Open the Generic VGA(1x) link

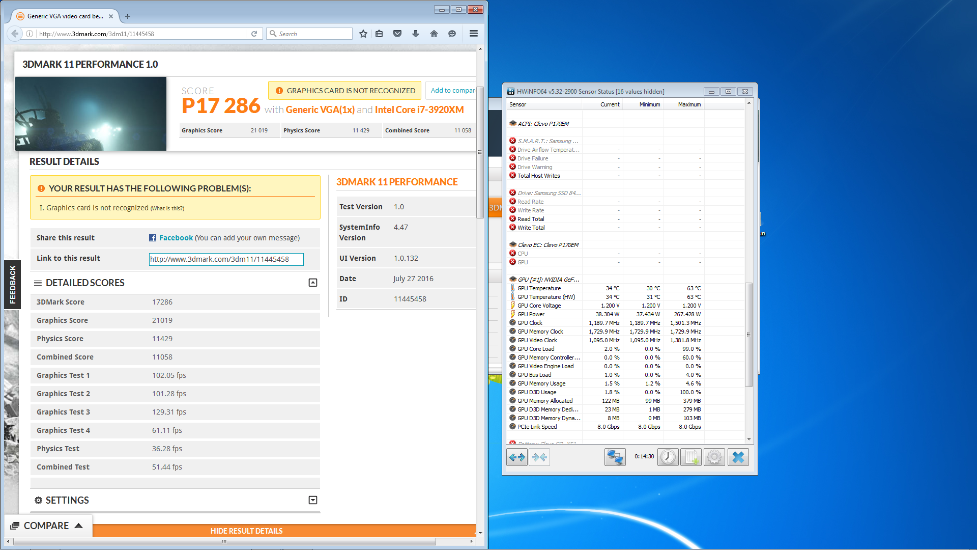321,110
